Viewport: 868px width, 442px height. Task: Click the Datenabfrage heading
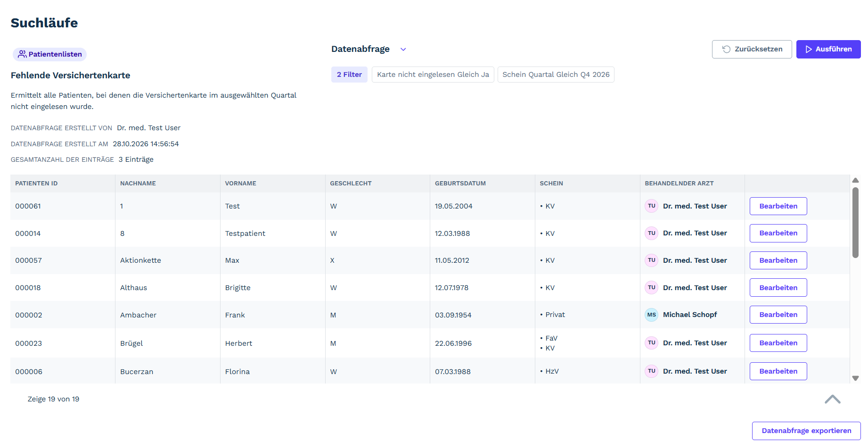point(360,49)
